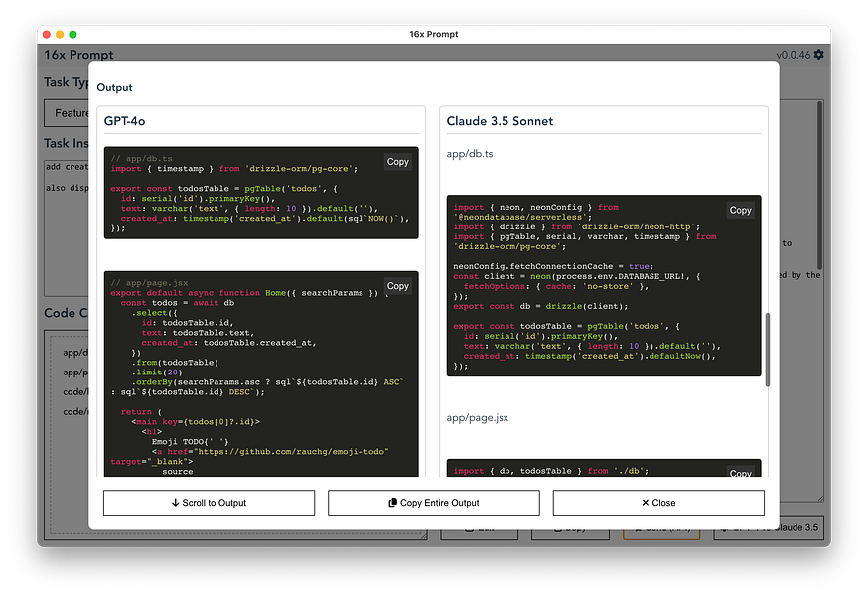This screenshot has height=596, width=868.
Task: Click the github.com/rauchg/emoji-todo URL in code
Action: pos(293,452)
